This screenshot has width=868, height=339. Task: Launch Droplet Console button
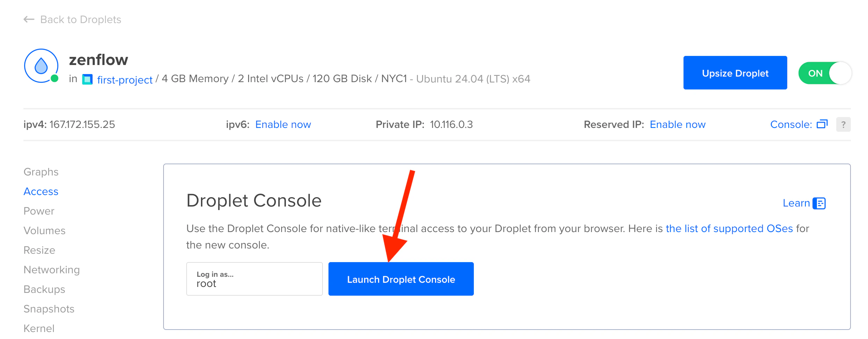pos(401,279)
